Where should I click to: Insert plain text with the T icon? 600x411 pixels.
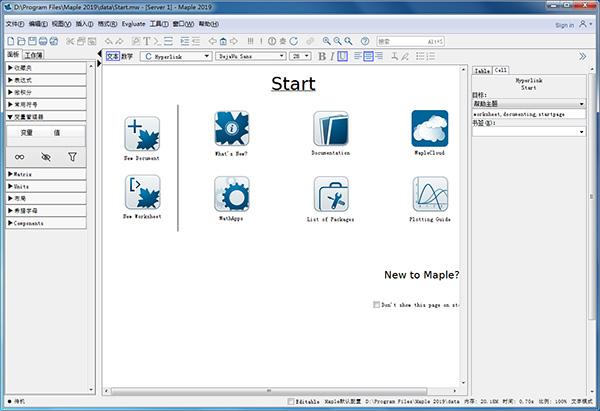pyautogui.click(x=147, y=41)
